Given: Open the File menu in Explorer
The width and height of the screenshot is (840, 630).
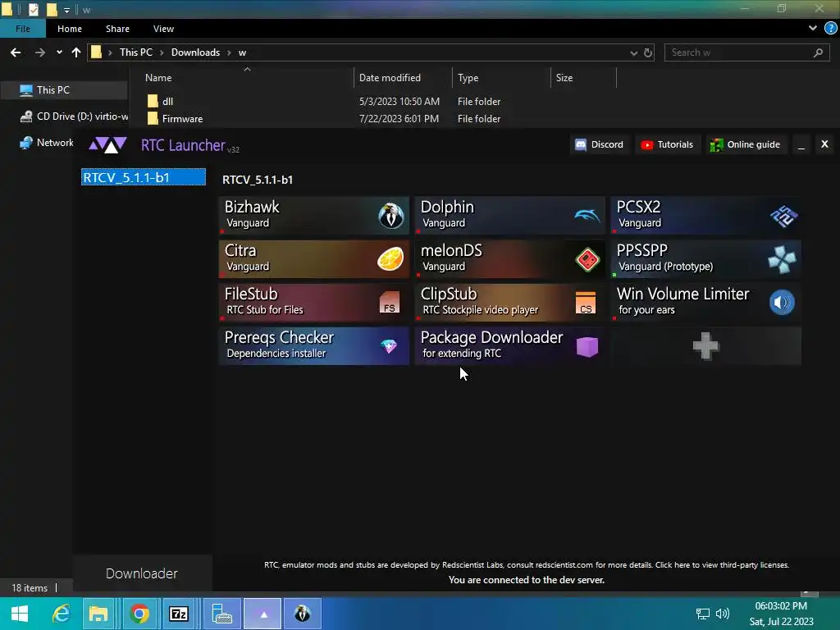Looking at the screenshot, I should [x=23, y=29].
